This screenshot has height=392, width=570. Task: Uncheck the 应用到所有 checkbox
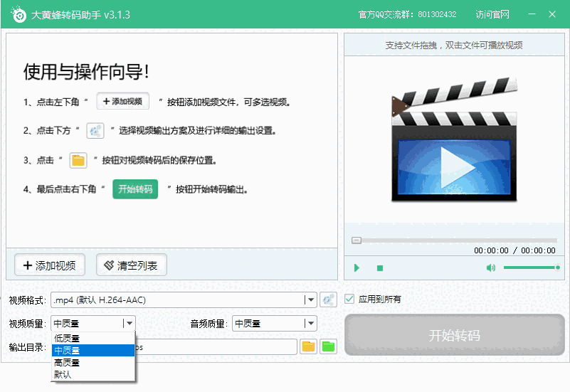(x=349, y=299)
